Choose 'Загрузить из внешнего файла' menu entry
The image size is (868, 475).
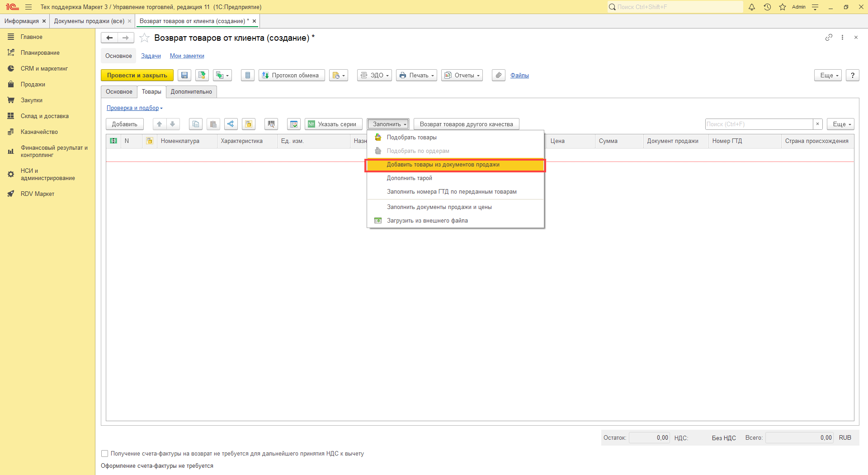click(427, 221)
